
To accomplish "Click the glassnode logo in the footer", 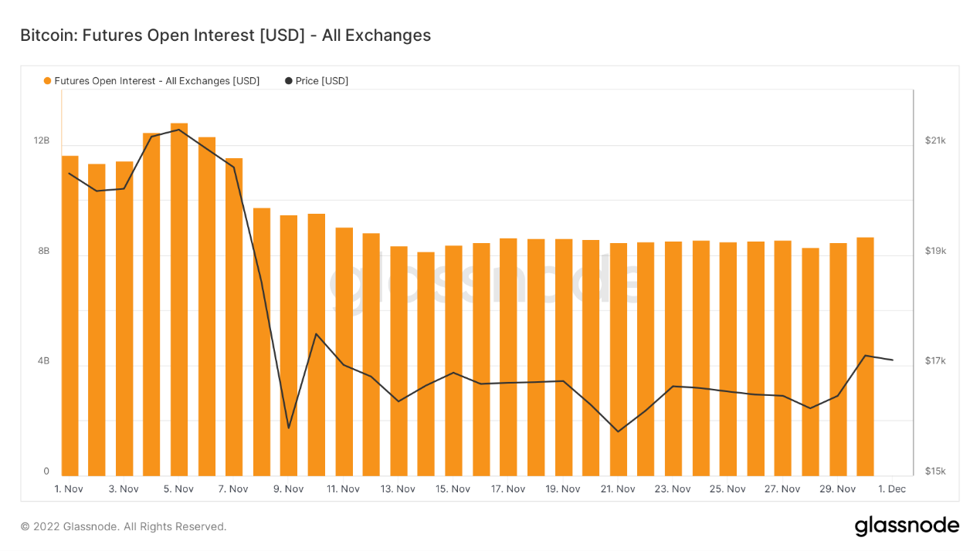I will (x=907, y=526).
